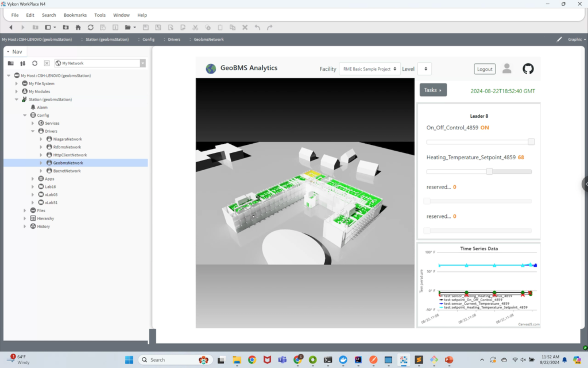588x368 pixels.
Task: Open the Graphic view dropdown
Action: 577,39
